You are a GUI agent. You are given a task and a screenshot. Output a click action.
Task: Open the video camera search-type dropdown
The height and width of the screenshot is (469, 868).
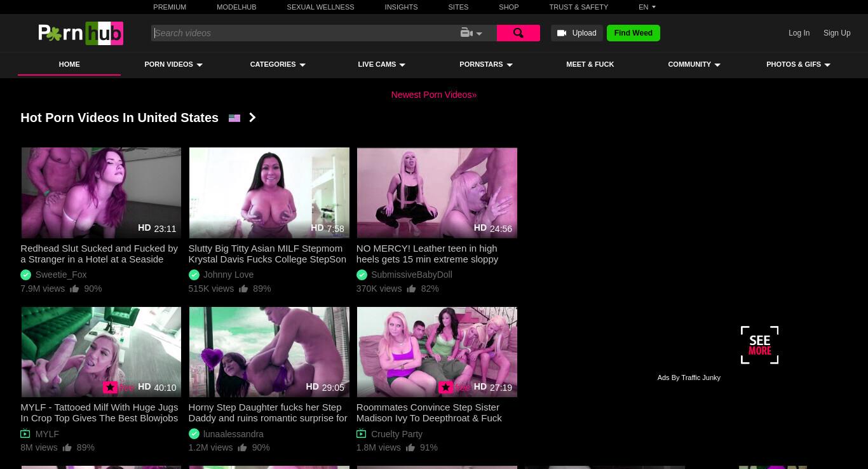pyautogui.click(x=471, y=33)
